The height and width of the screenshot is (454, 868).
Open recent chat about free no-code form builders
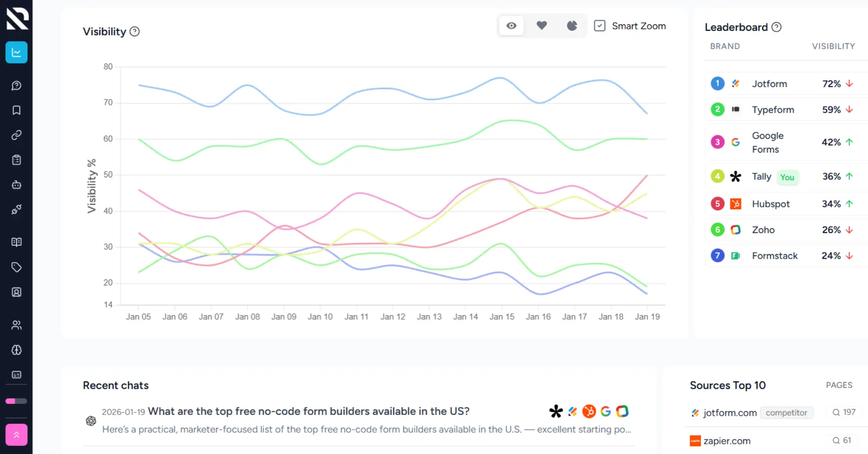pyautogui.click(x=308, y=411)
